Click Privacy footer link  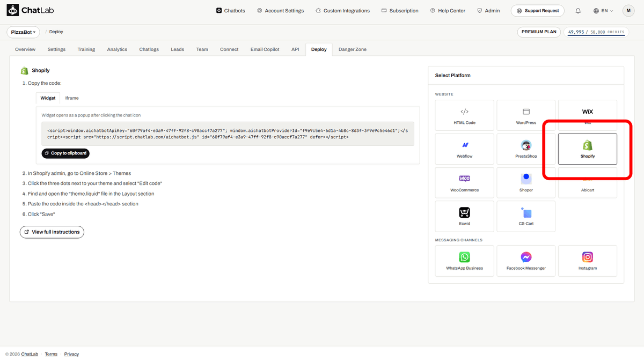click(x=71, y=354)
